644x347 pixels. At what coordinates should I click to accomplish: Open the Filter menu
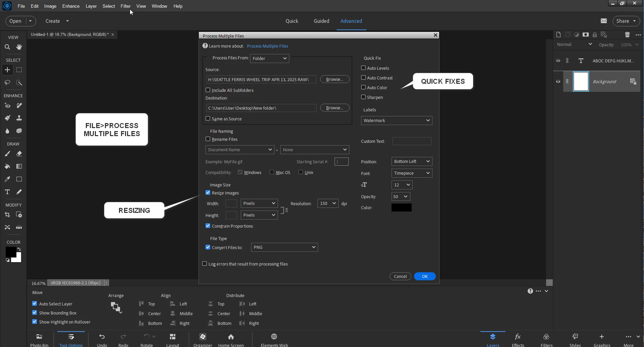[125, 6]
